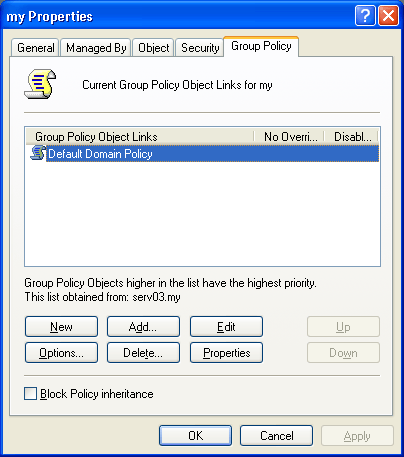Screen dimensions: 404x457
Task: Click the No Override column header
Action: click(x=289, y=137)
